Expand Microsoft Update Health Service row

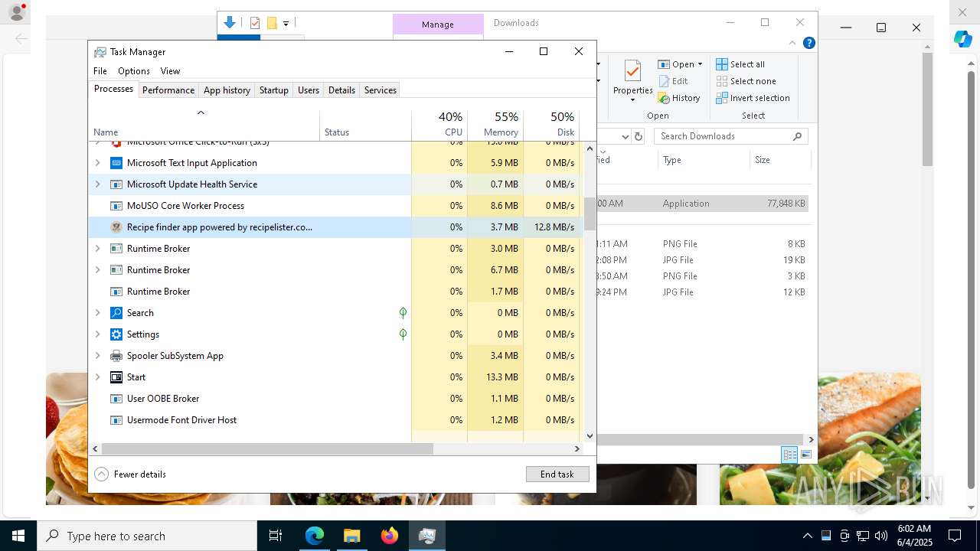pyautogui.click(x=97, y=184)
